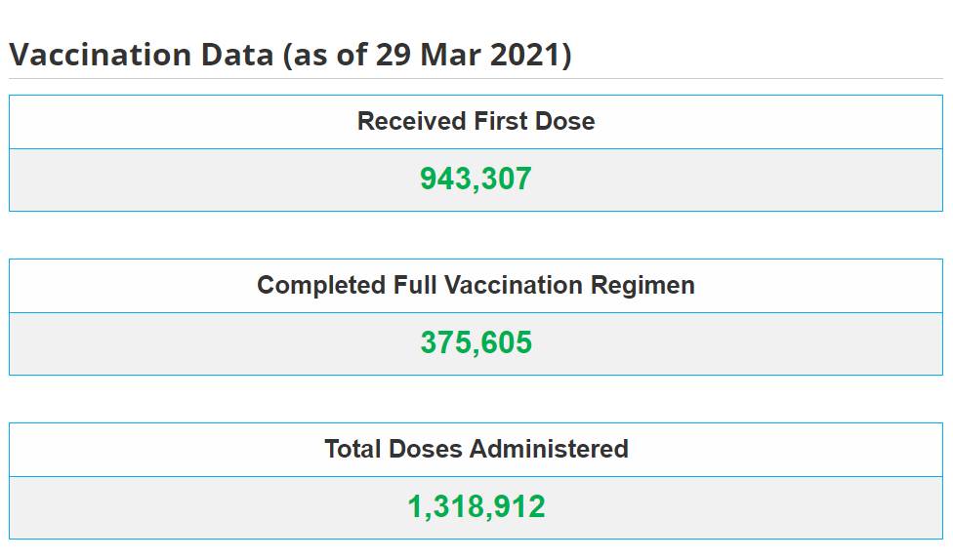Click the 1,318,912 total doses figure
Screen dimensions: 953x560
tap(476, 507)
